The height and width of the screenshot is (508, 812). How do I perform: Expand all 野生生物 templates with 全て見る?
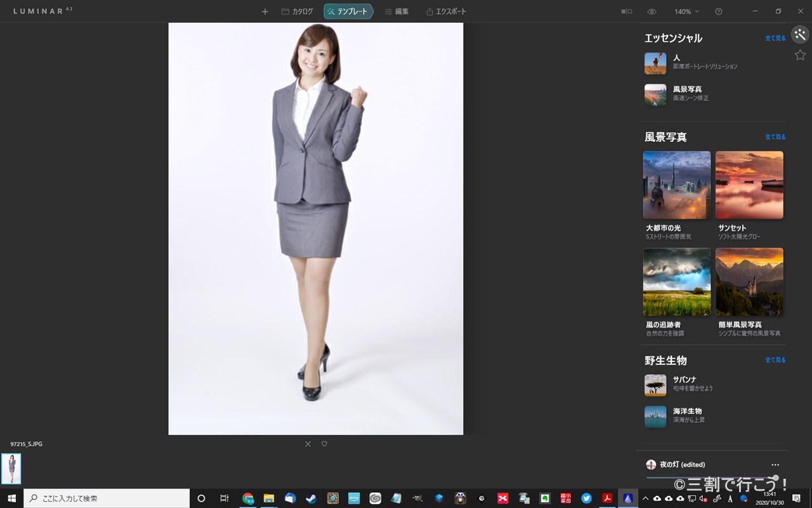775,360
